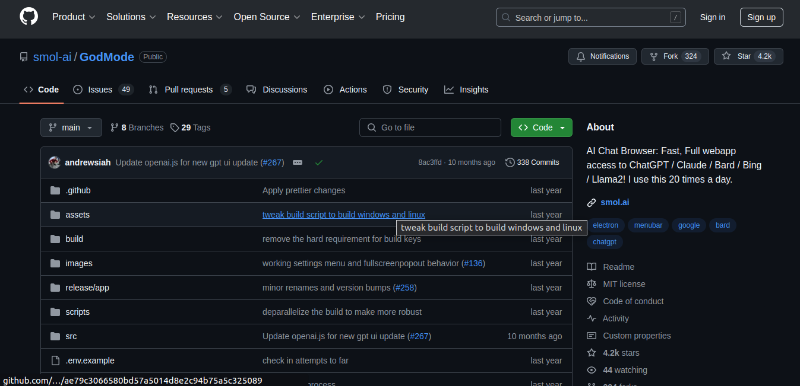
Task: Switch to the Discussions tab
Action: 277,90
